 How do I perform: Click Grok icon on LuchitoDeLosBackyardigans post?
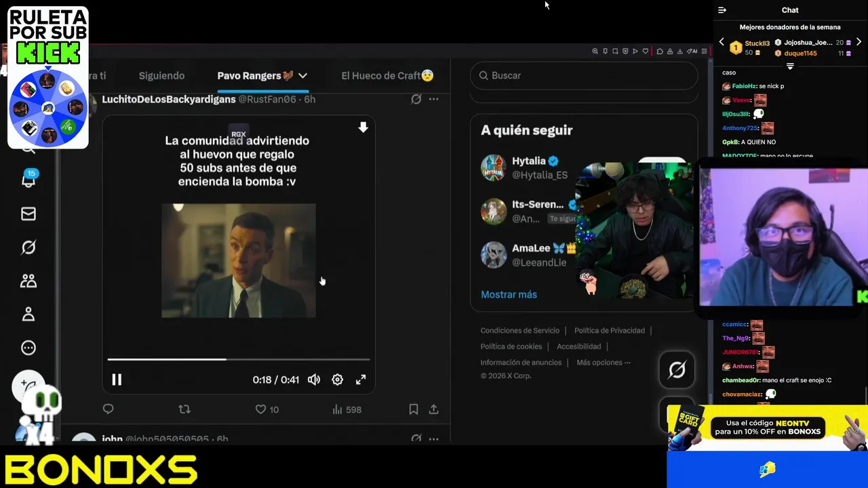tap(416, 99)
